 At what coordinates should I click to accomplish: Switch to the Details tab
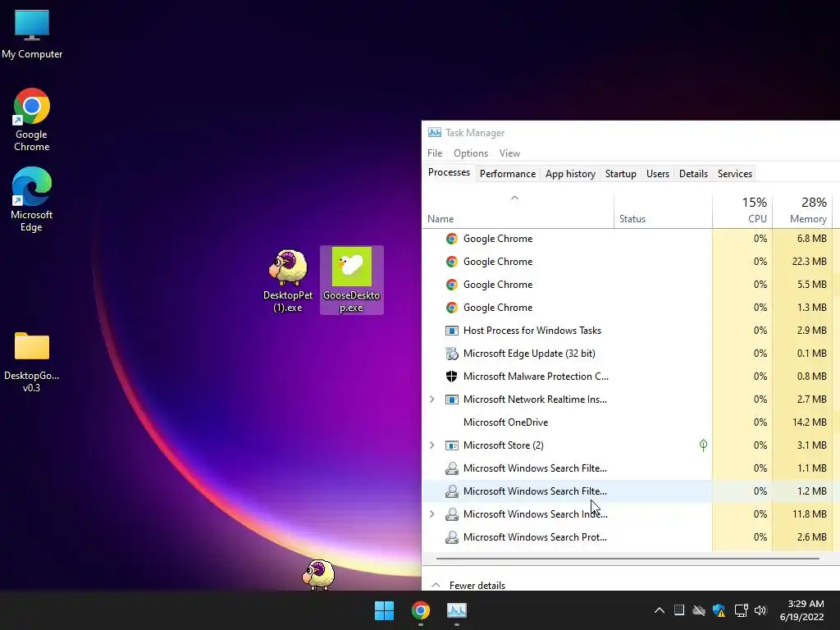pyautogui.click(x=693, y=174)
